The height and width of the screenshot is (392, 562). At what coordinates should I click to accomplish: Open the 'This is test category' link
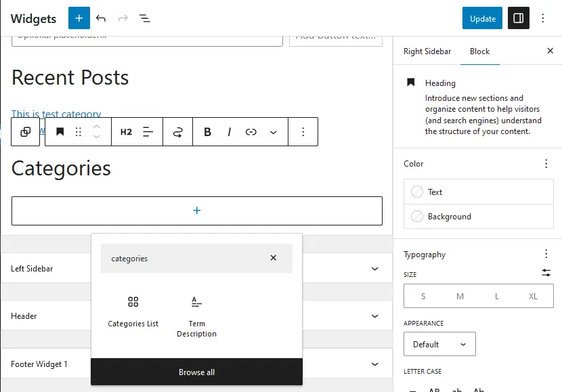pyautogui.click(x=56, y=114)
